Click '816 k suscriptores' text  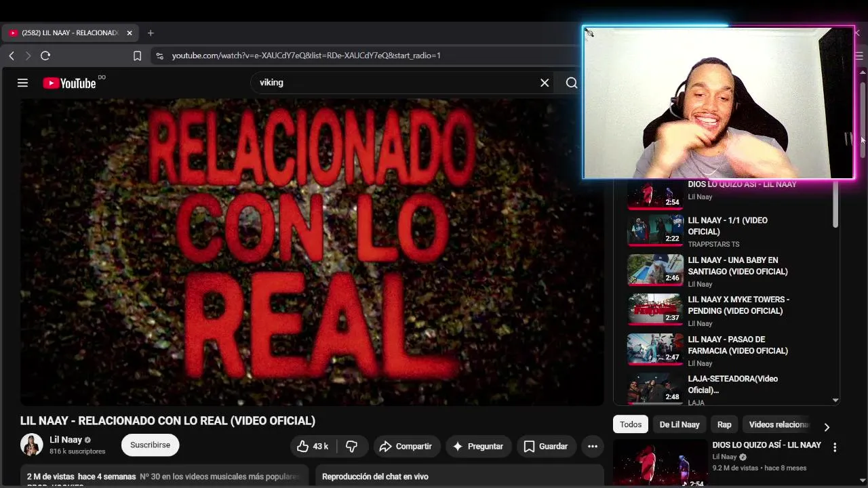77,451
